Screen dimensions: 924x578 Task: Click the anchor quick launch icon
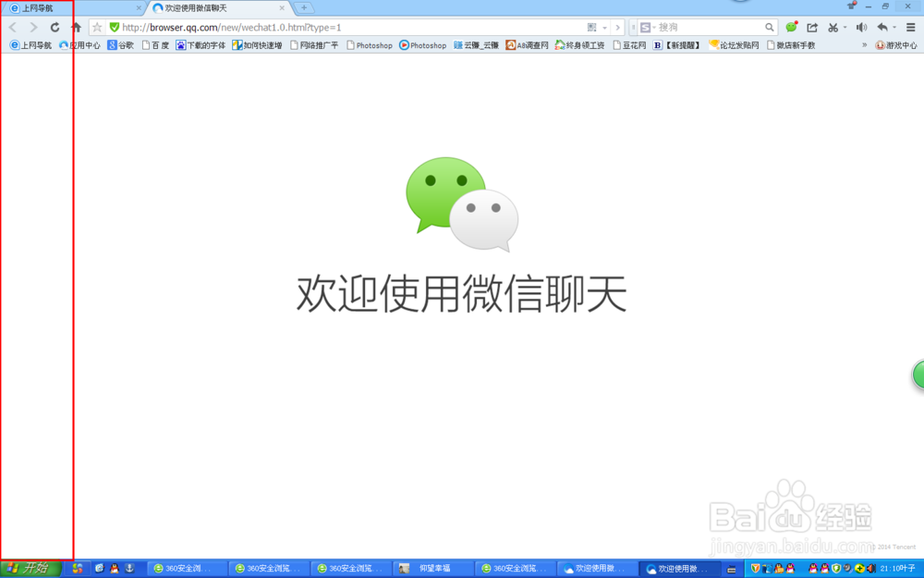point(129,569)
